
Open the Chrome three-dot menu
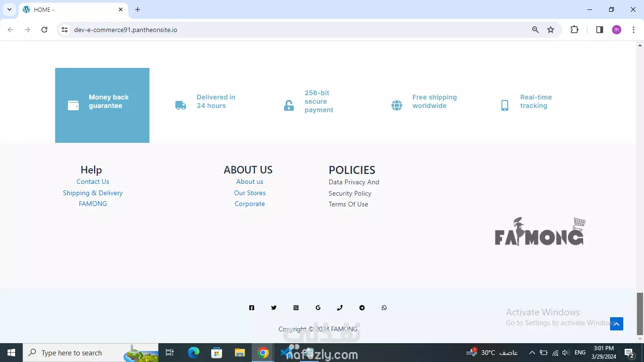pyautogui.click(x=634, y=30)
